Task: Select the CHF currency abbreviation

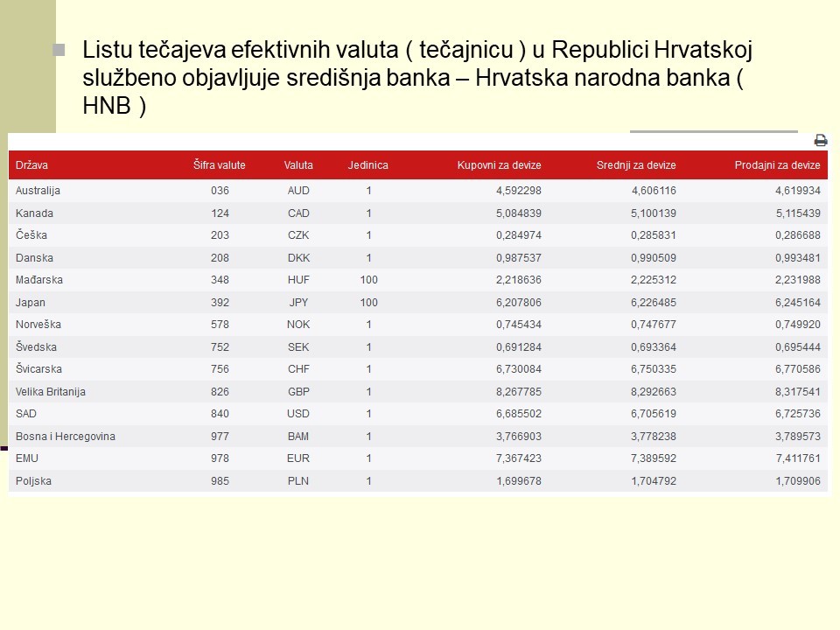Action: 298,369
